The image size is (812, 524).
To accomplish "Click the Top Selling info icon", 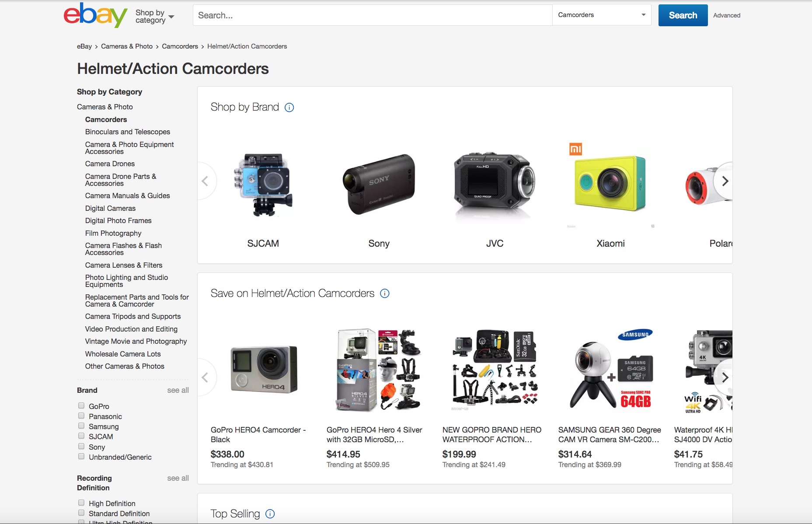I will tap(270, 514).
